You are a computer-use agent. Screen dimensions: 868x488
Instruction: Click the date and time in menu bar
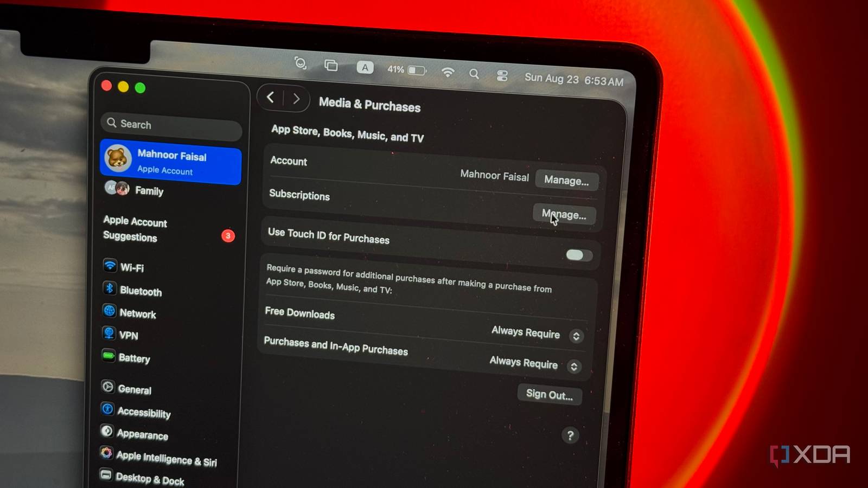[574, 80]
